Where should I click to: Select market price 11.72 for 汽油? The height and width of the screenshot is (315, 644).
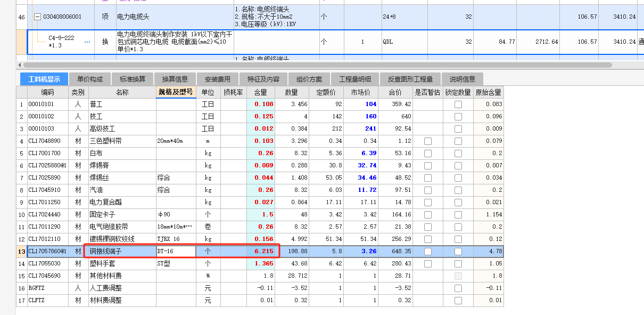(x=361, y=190)
